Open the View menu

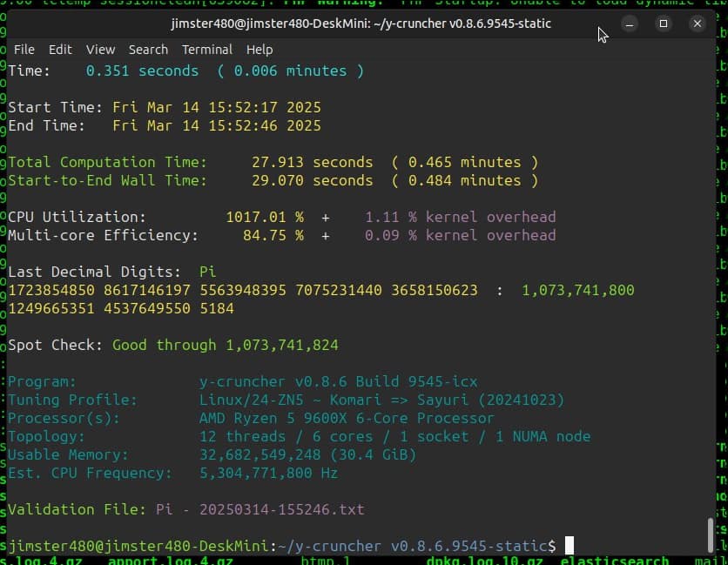(100, 50)
